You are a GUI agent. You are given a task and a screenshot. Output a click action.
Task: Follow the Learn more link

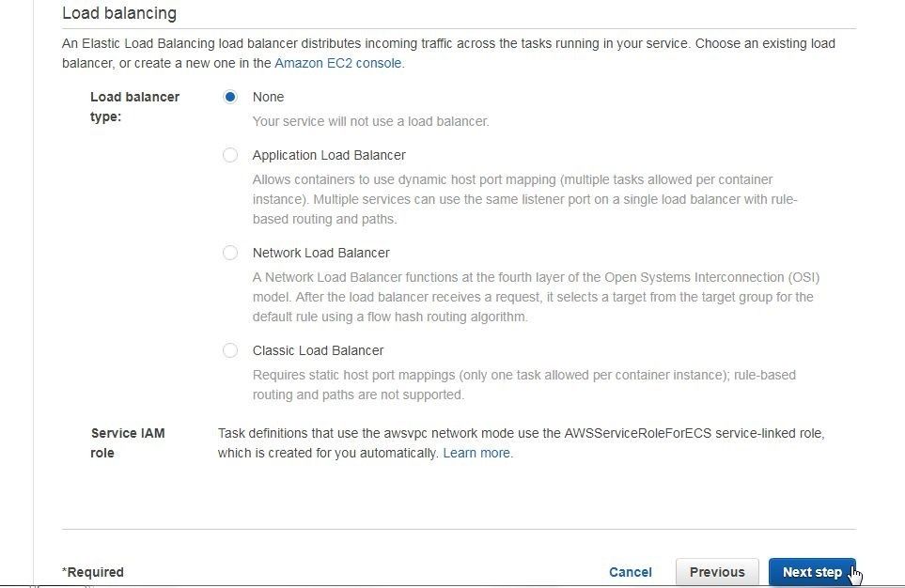[476, 453]
